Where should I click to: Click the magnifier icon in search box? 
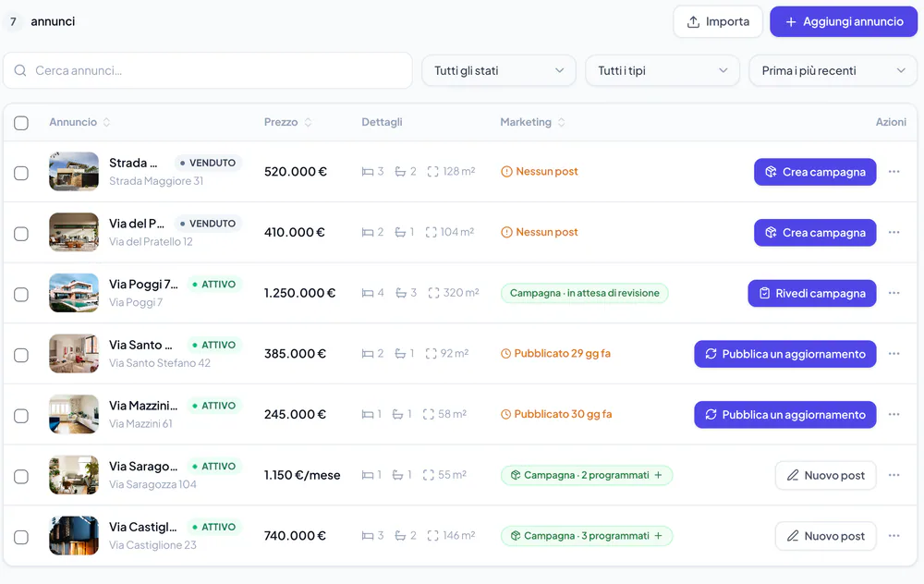(20, 71)
